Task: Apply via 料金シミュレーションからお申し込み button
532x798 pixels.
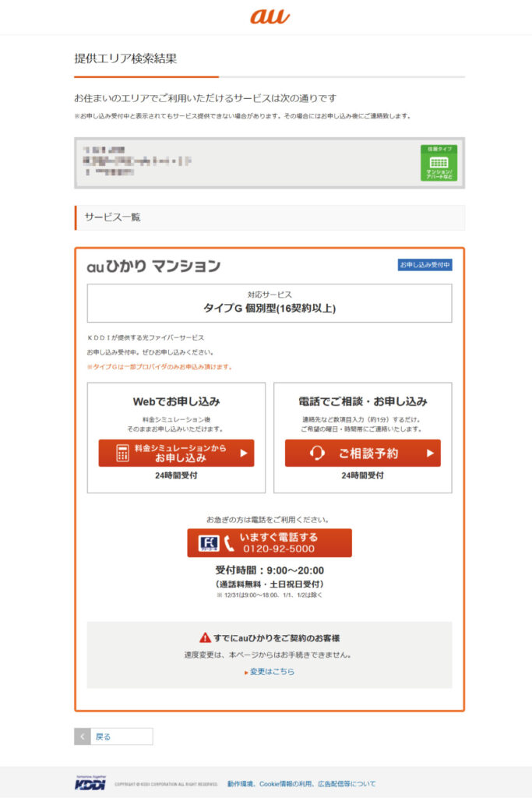Action: pos(176,453)
